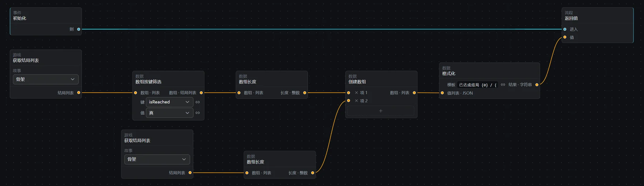Click the 进入 input port on the 返回值 node

tap(565, 29)
